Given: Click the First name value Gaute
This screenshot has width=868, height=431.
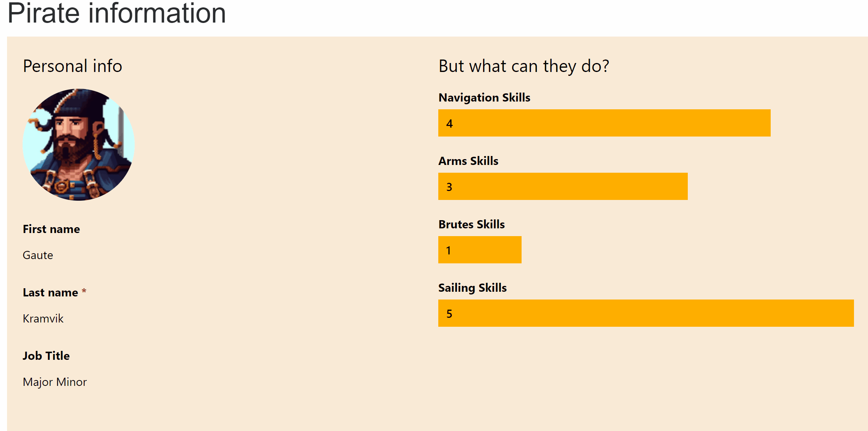Looking at the screenshot, I should click(x=38, y=255).
